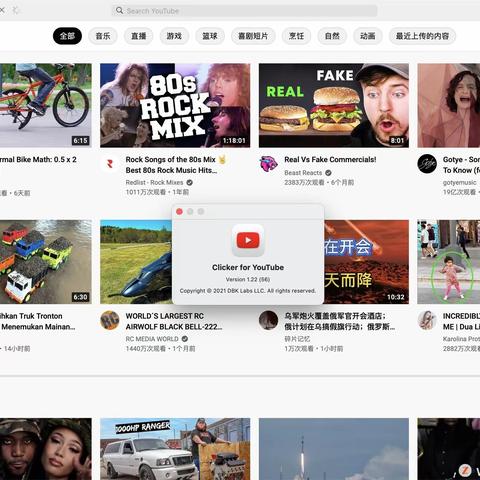
Task: Click the Redlist channel avatar
Action: tap(110, 164)
